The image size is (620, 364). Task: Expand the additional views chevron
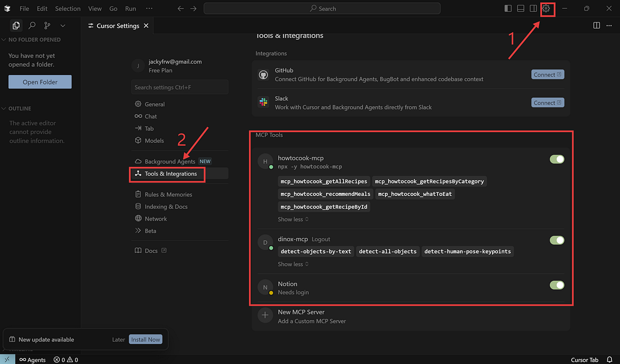[x=63, y=26]
